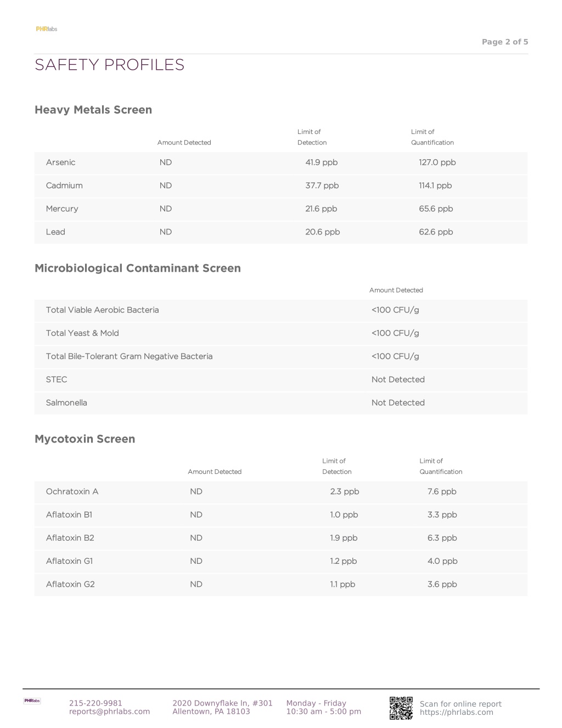Click the Mycotoxin Screen heading
562x728 pixels.
[x=85, y=439]
